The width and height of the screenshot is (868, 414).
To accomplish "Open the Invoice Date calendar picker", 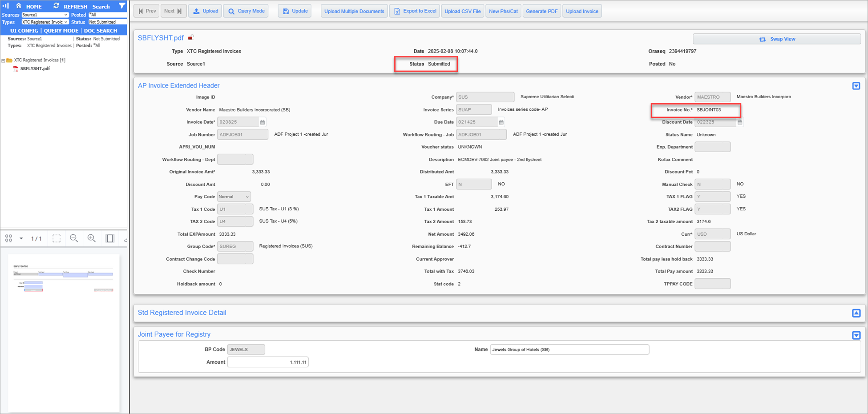I will click(262, 122).
